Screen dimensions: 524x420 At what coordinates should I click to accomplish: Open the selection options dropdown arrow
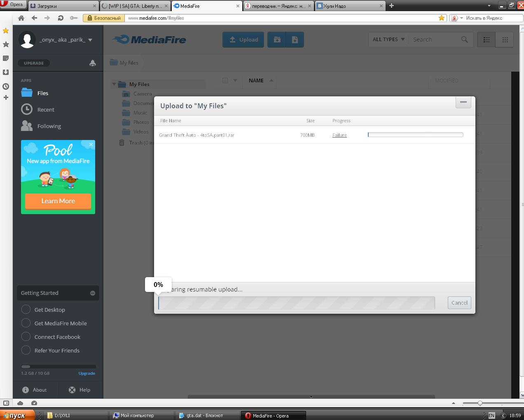click(235, 81)
